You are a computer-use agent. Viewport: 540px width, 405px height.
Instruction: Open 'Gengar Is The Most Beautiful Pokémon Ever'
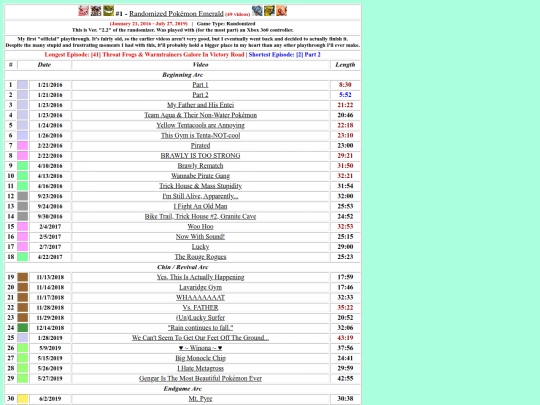point(200,378)
